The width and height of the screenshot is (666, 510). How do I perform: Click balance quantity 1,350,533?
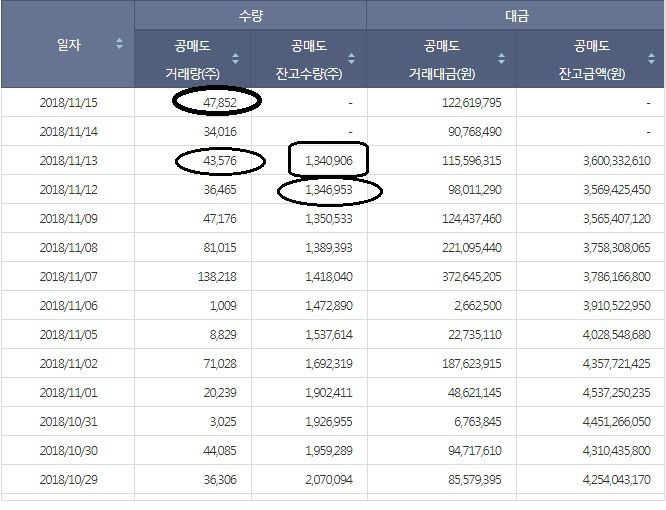[x=329, y=219]
